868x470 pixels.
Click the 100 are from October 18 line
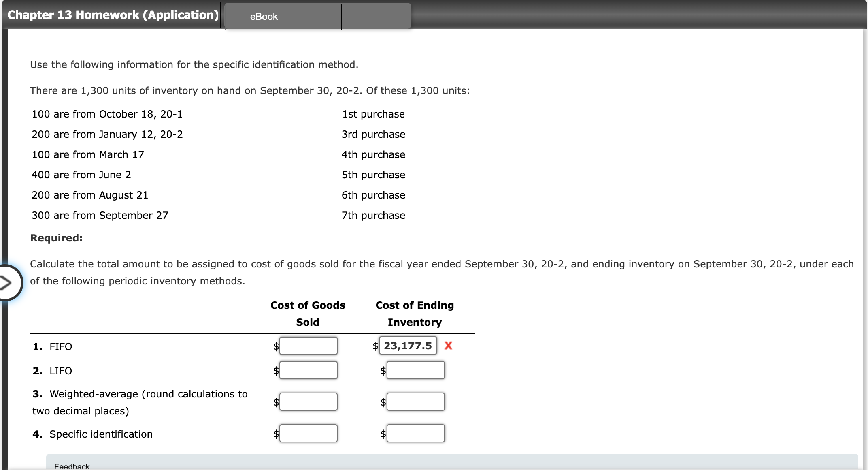click(x=107, y=114)
